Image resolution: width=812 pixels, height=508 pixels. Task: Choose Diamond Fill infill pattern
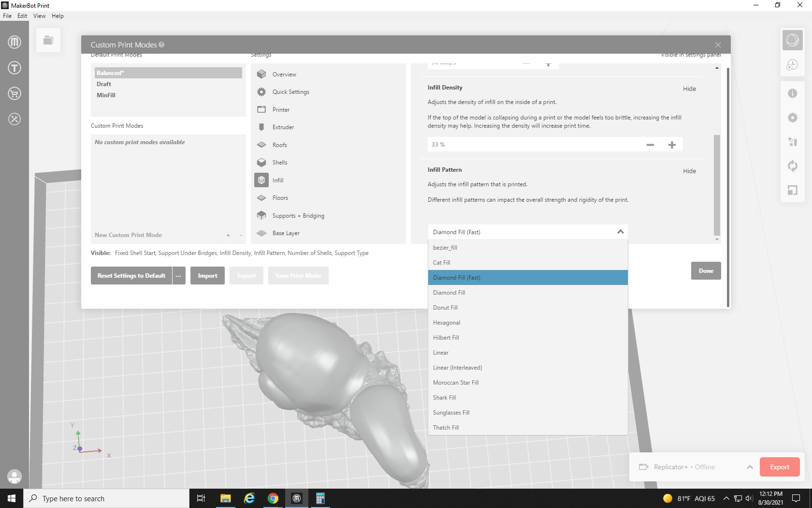click(x=528, y=293)
